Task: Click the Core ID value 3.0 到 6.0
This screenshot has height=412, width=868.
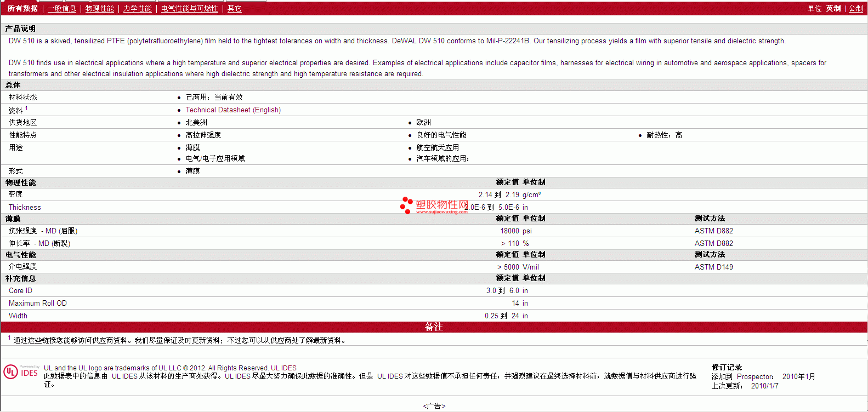Action: click(x=502, y=290)
